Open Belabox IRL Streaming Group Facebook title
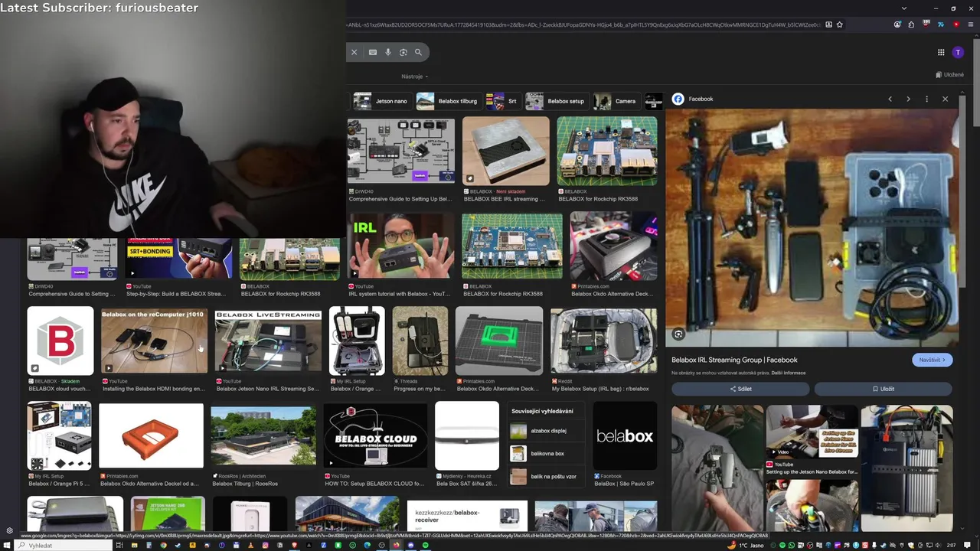 pyautogui.click(x=734, y=360)
